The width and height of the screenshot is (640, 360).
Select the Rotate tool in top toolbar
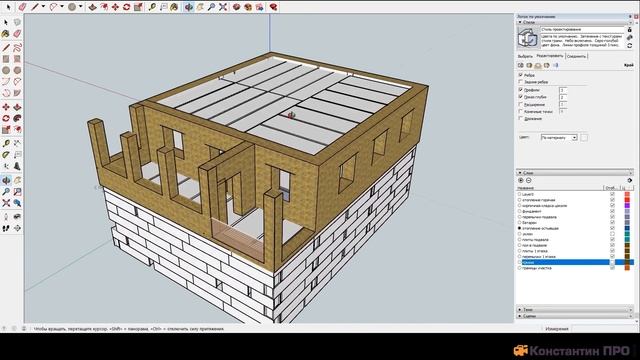click(x=127, y=7)
